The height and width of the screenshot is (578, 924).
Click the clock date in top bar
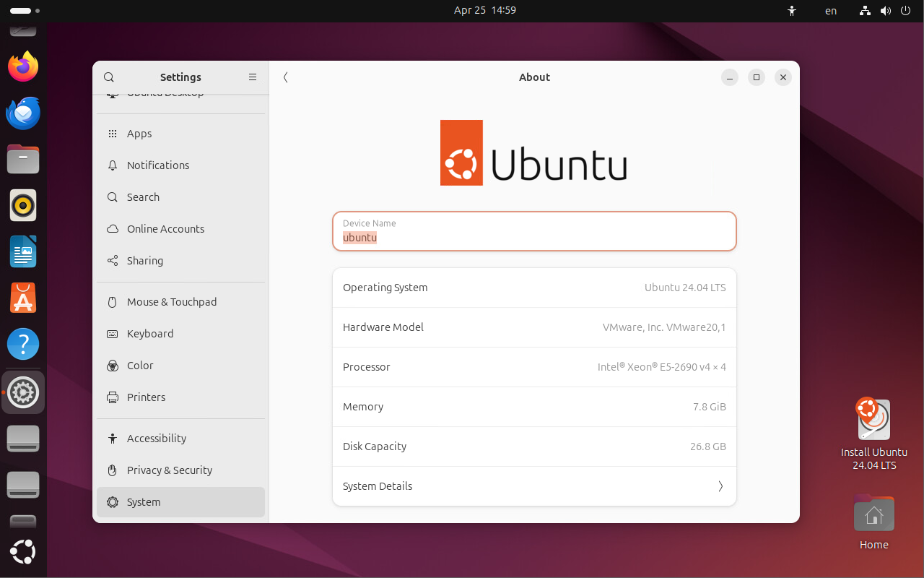[x=484, y=10]
